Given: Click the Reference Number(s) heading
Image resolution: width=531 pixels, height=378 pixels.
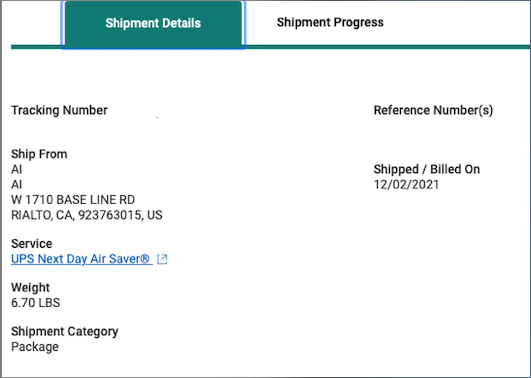Looking at the screenshot, I should click(x=433, y=110).
